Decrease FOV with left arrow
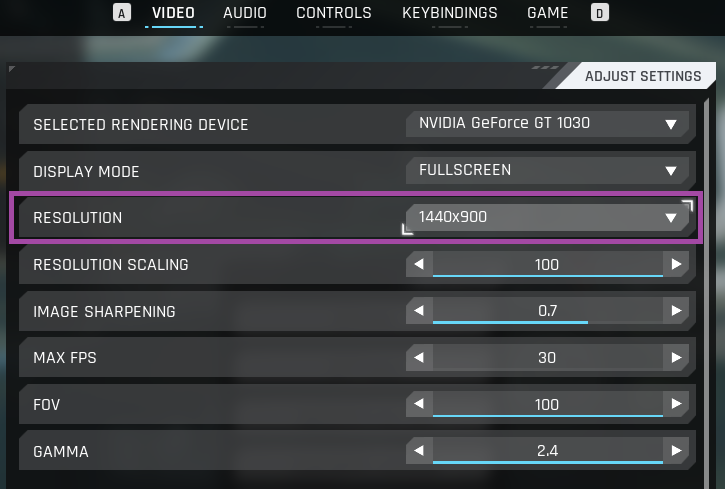The width and height of the screenshot is (725, 489). click(x=419, y=405)
